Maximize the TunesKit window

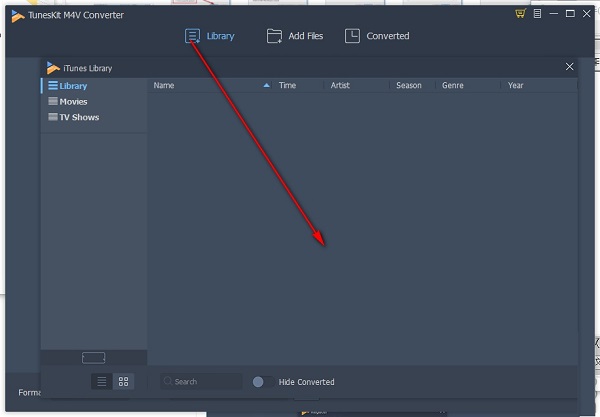[570, 14]
